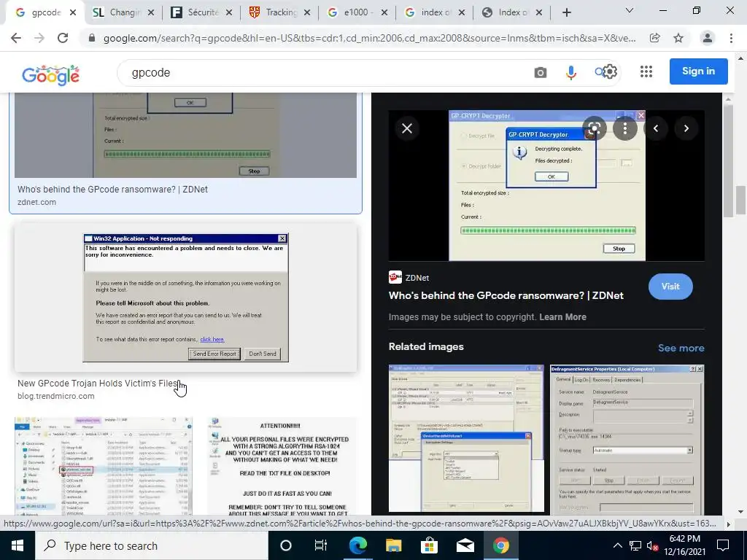Click the address bar URL
Image resolution: width=747 pixels, height=560 pixels.
(x=369, y=38)
